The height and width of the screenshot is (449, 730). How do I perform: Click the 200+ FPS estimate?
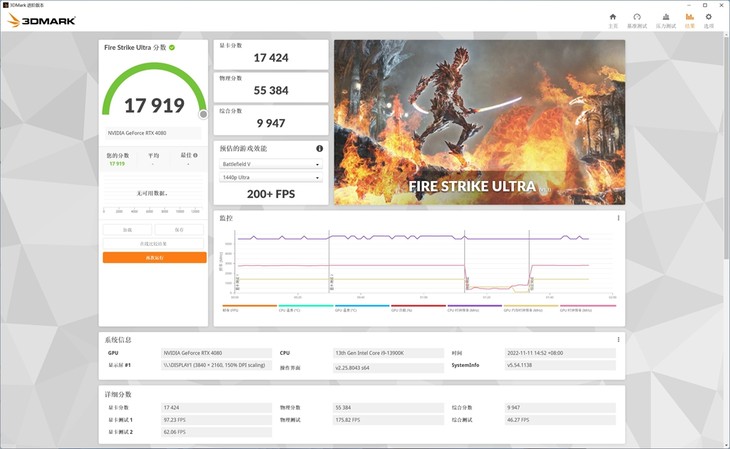coord(271,194)
